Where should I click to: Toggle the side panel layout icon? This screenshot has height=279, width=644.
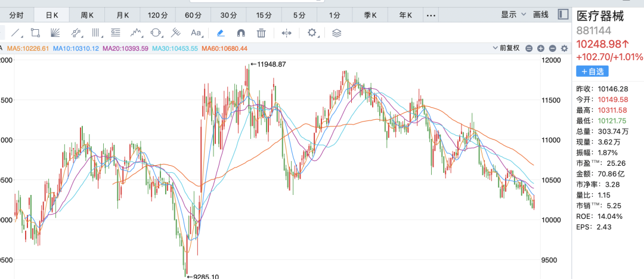pos(562,14)
